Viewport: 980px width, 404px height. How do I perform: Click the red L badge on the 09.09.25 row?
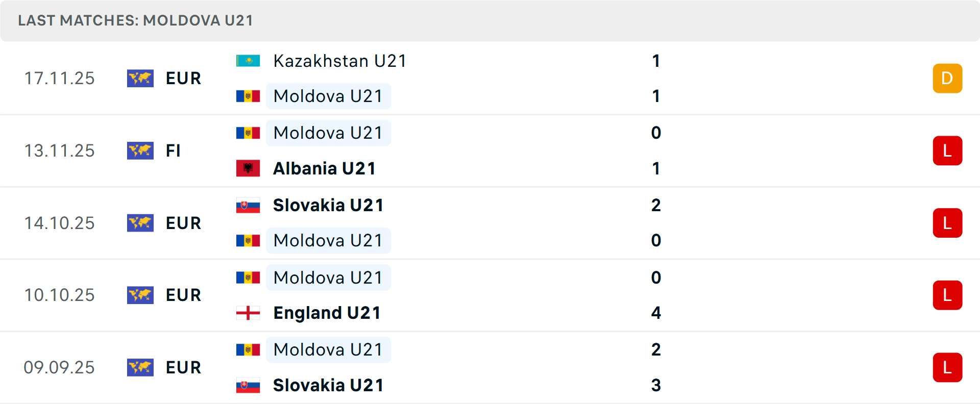coord(948,368)
